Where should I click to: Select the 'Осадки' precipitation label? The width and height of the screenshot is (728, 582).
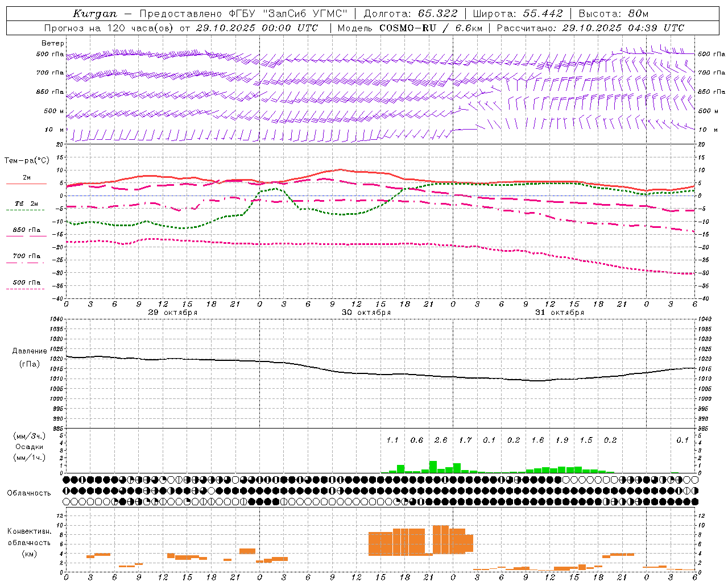30,447
